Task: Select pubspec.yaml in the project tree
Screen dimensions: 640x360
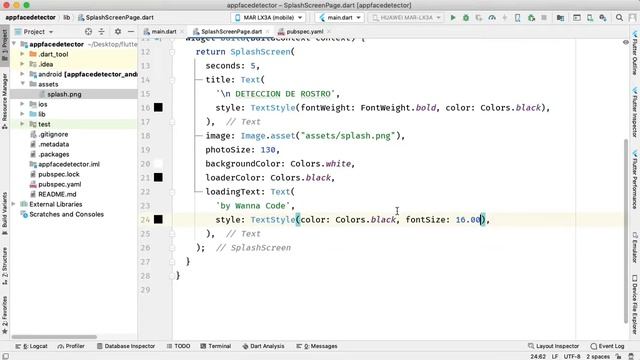Action: [60, 184]
